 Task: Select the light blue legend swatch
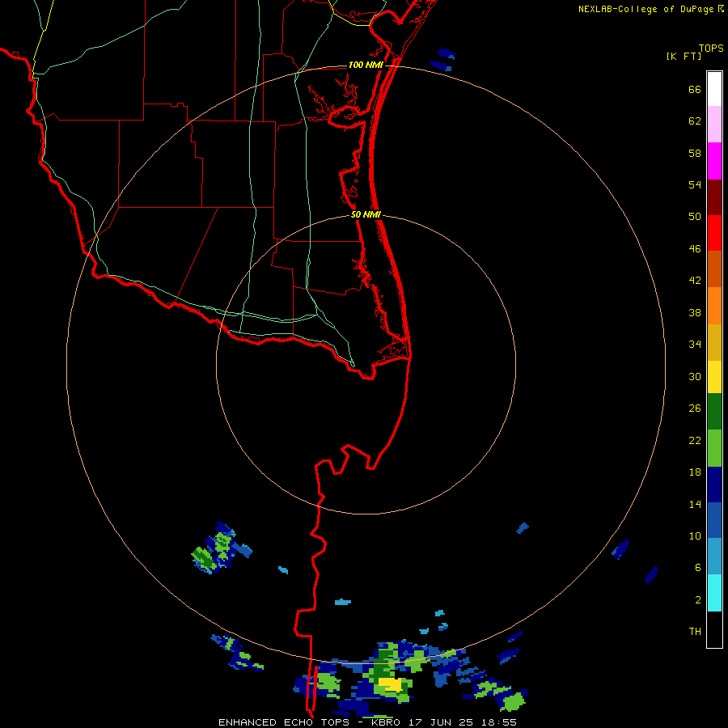[714, 557]
